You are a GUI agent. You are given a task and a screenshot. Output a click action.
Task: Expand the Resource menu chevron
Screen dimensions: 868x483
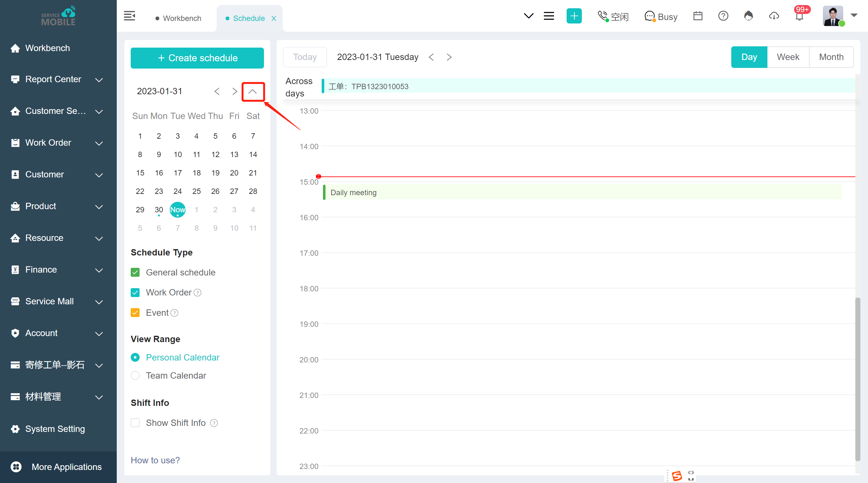99,239
